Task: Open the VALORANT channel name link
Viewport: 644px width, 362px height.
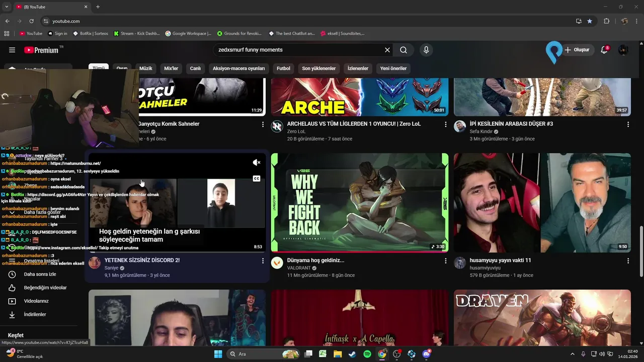Action: (x=299, y=268)
